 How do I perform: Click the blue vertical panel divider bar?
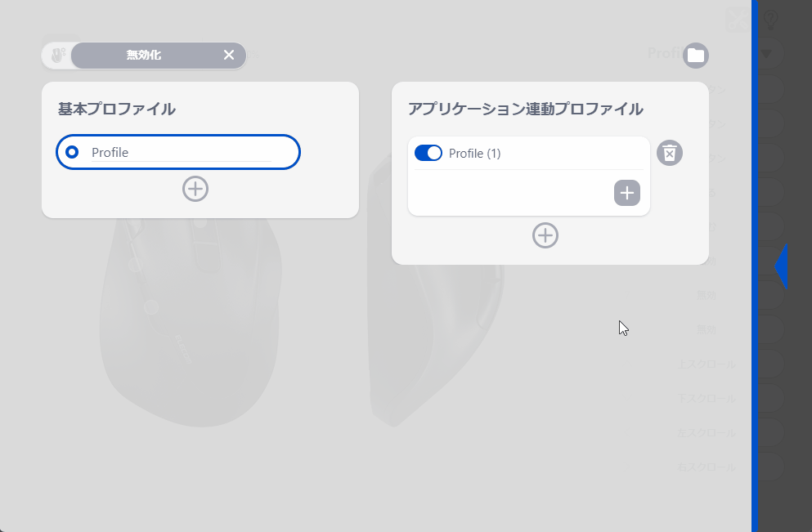pyautogui.click(x=755, y=266)
